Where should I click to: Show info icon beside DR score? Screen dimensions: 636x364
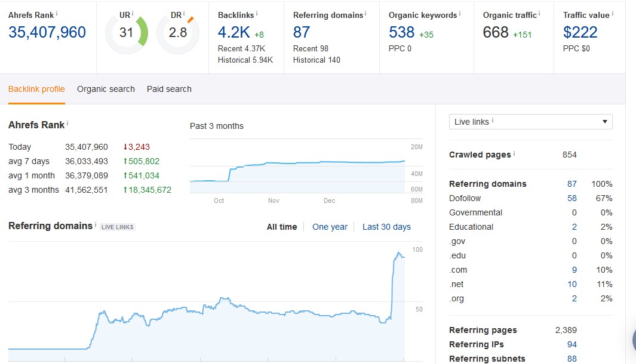[x=184, y=13]
